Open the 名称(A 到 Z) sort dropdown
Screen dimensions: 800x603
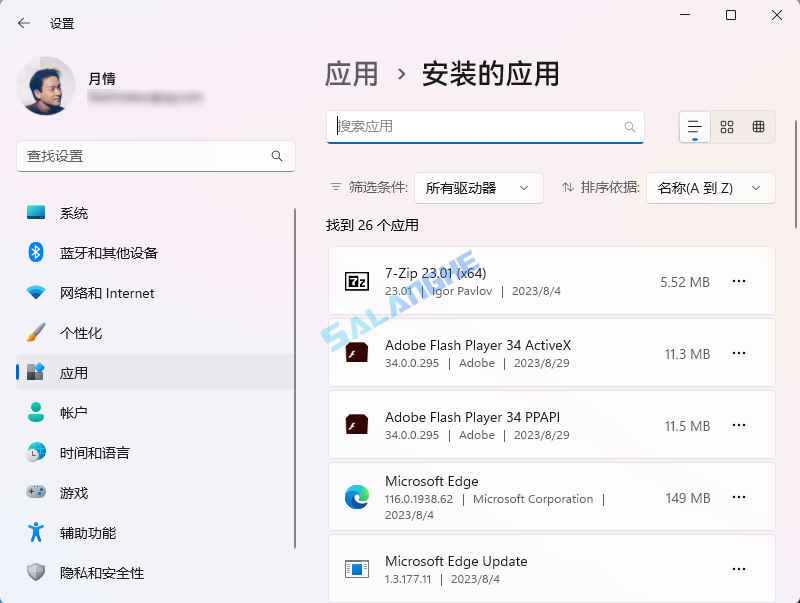click(x=710, y=188)
